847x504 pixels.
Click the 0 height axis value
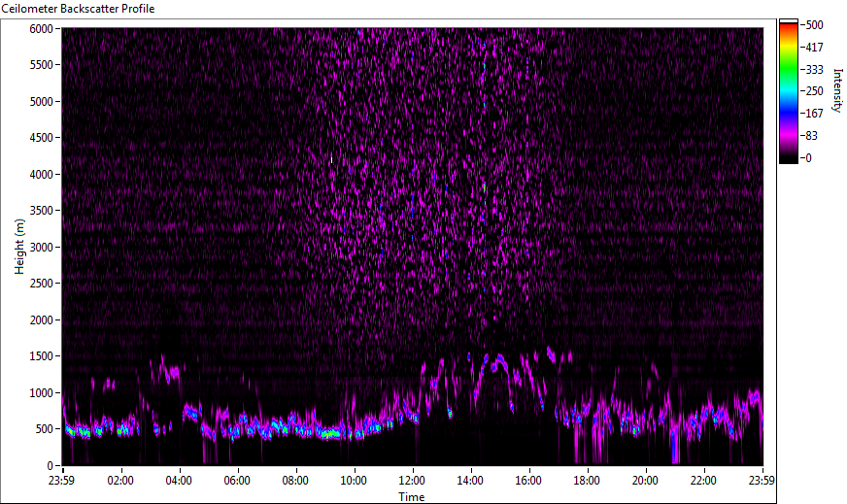point(51,465)
